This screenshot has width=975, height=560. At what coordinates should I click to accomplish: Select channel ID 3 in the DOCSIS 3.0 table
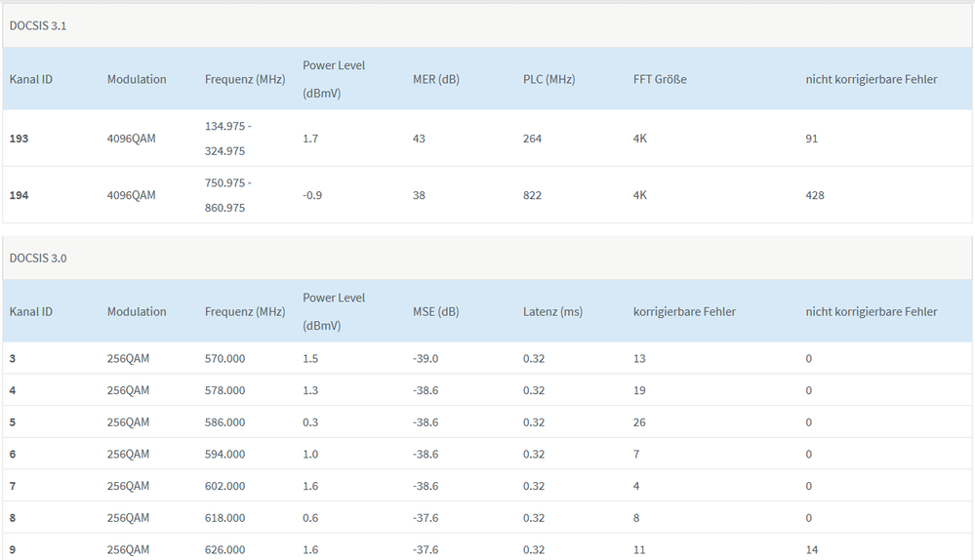(13, 359)
